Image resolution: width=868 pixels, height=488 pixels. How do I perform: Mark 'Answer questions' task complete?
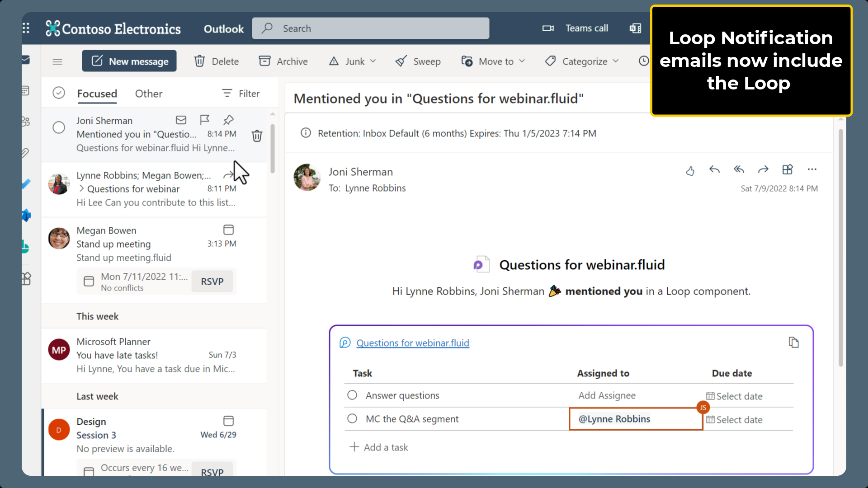[352, 394]
